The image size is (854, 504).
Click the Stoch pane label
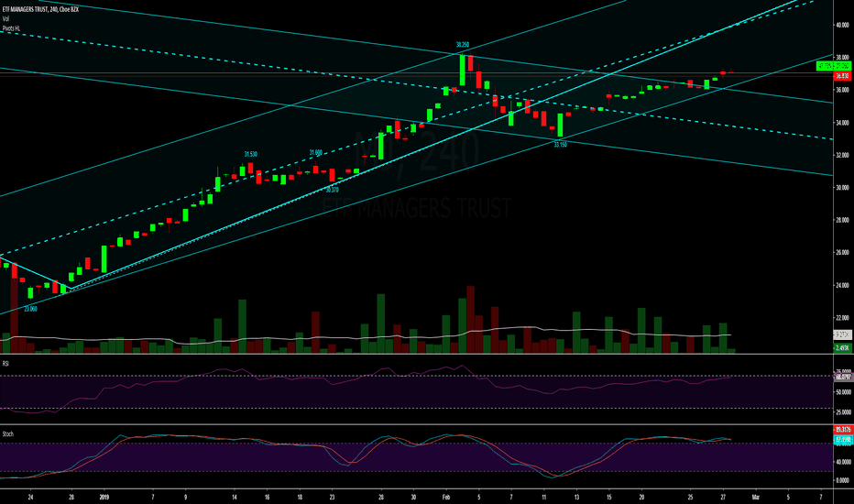click(7, 433)
